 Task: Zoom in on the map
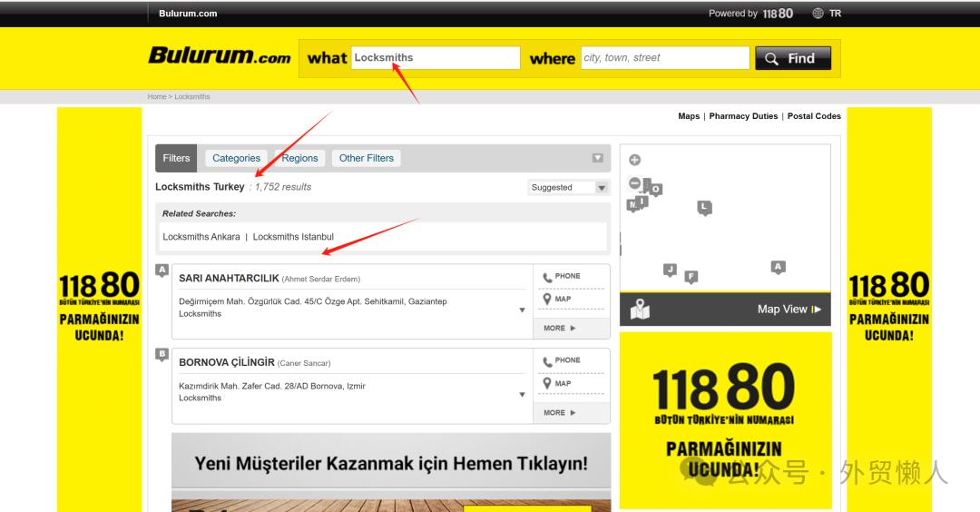coord(634,160)
